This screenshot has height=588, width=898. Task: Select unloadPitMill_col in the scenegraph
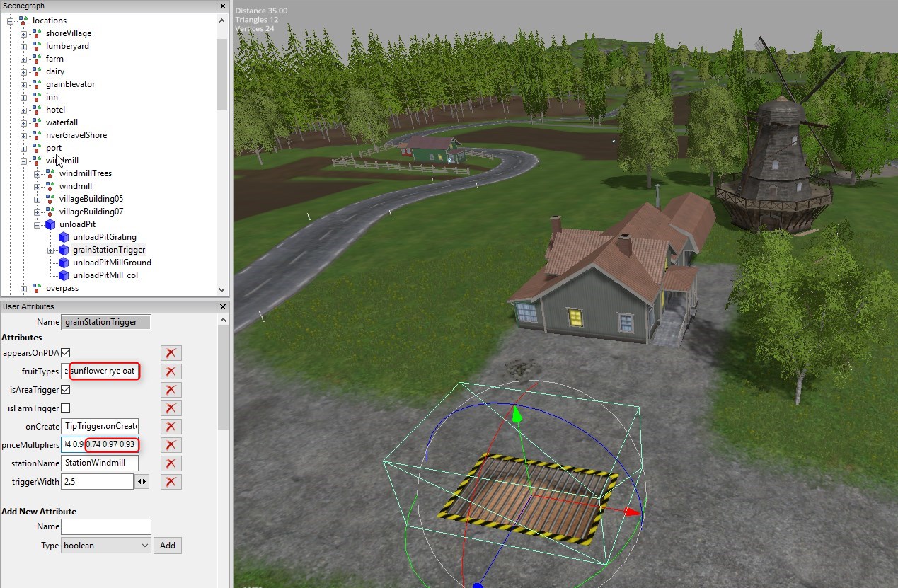105,275
